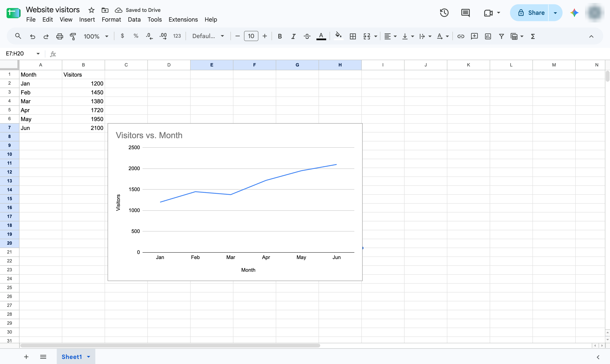Open the version history clock icon

(444, 13)
